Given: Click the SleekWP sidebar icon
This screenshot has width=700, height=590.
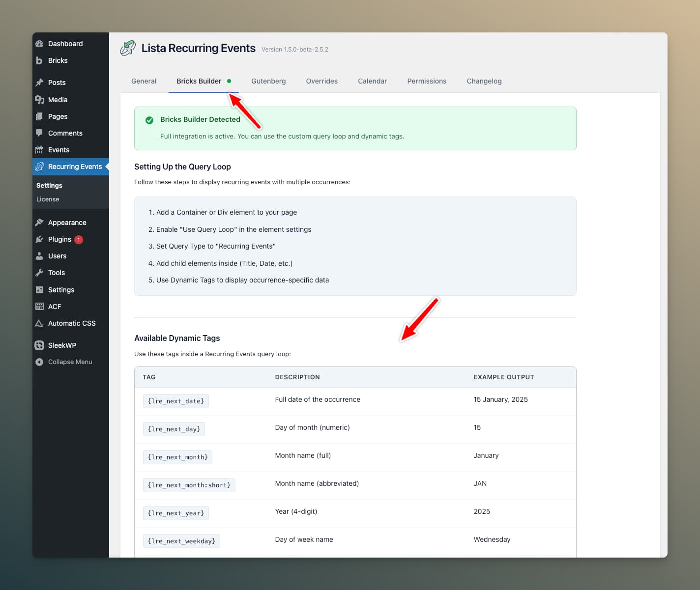Looking at the screenshot, I should (39, 345).
